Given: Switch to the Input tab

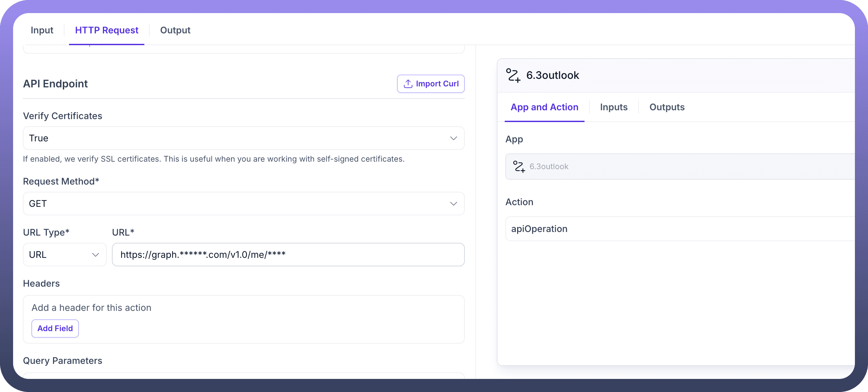Looking at the screenshot, I should click(42, 30).
